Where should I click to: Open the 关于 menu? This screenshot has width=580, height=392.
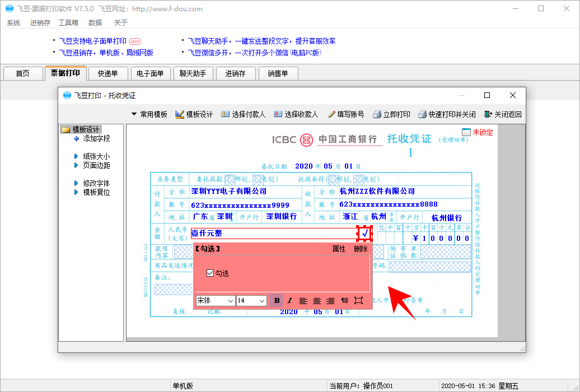coord(120,23)
